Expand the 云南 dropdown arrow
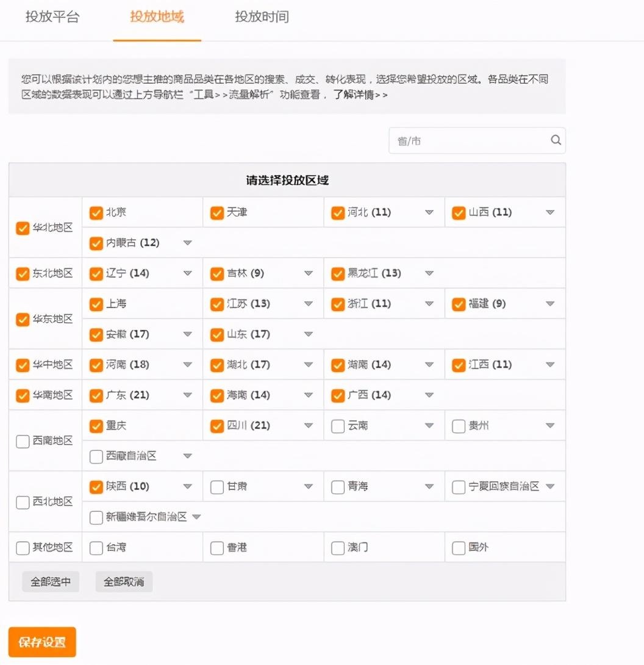This screenshot has width=644, height=665. 429,425
